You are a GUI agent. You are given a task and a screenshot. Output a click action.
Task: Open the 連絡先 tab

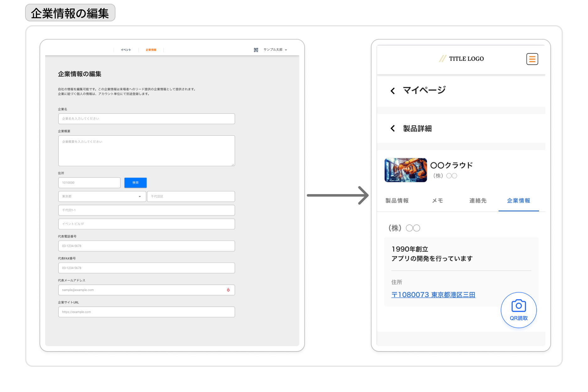click(478, 201)
